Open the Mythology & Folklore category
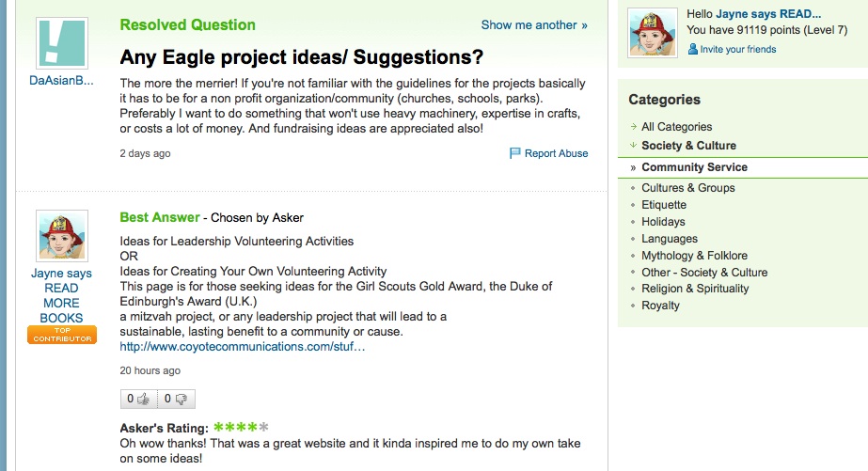 (x=694, y=256)
